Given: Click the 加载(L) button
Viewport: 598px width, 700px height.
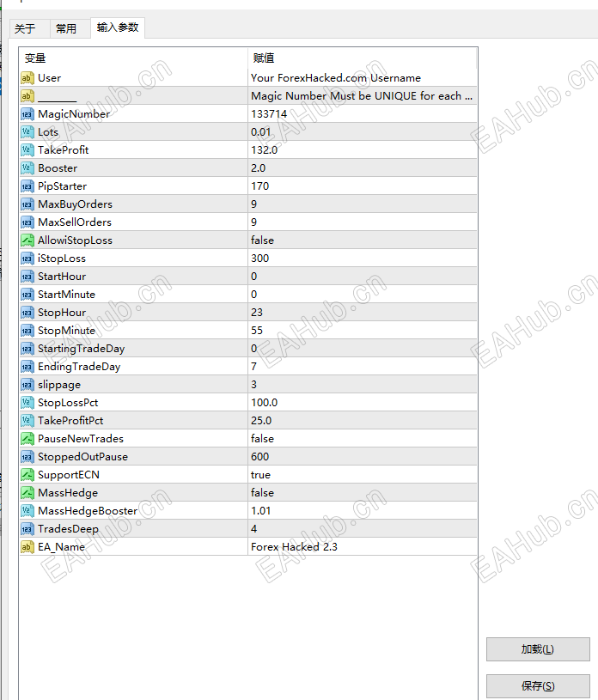Looking at the screenshot, I should 538,649.
